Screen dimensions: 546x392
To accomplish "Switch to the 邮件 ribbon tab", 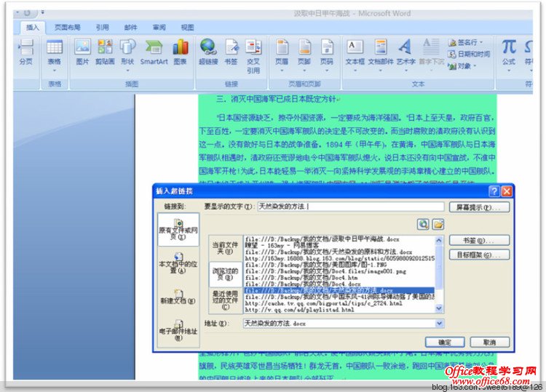I will click(x=130, y=28).
